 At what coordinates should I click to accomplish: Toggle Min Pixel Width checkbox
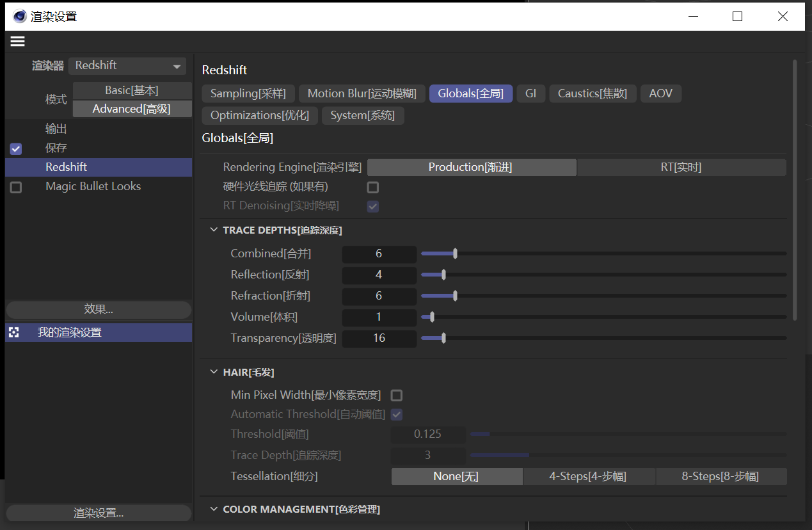397,396
